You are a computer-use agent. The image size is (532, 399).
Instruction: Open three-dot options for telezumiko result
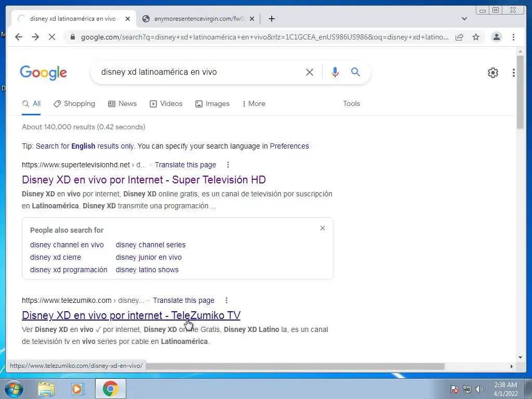(227, 301)
